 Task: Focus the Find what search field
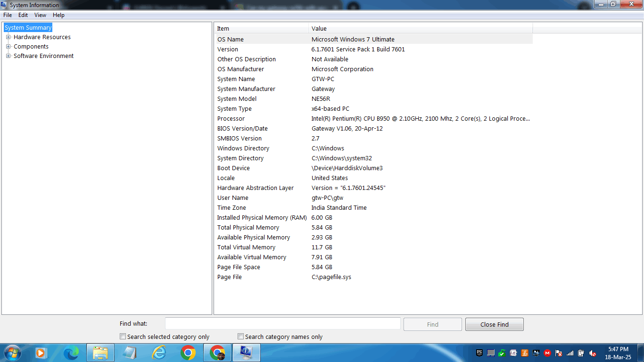click(x=283, y=324)
